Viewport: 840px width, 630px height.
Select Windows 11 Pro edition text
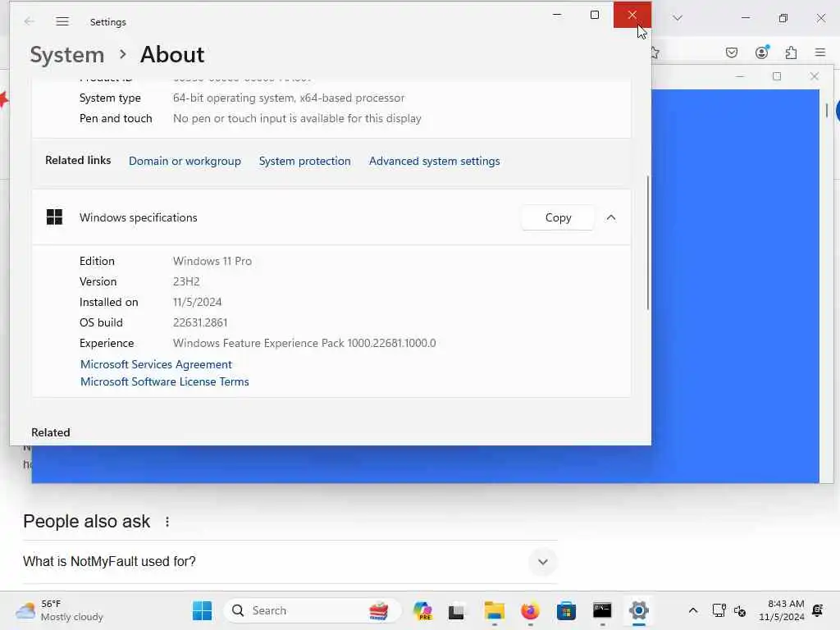click(212, 261)
